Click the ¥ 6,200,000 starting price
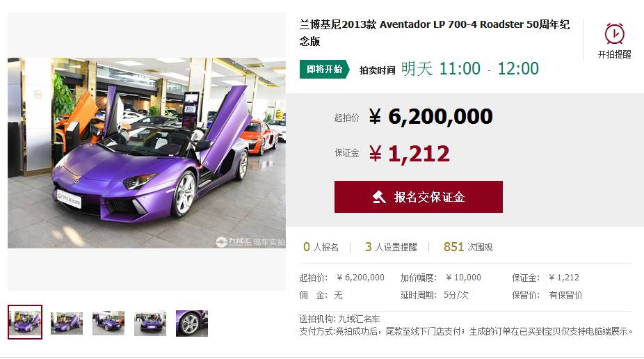The height and width of the screenshot is (359, 644). coord(430,117)
